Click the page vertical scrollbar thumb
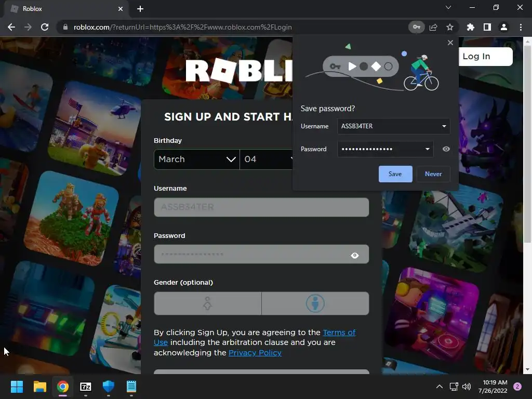The width and height of the screenshot is (532, 399). (x=527, y=144)
